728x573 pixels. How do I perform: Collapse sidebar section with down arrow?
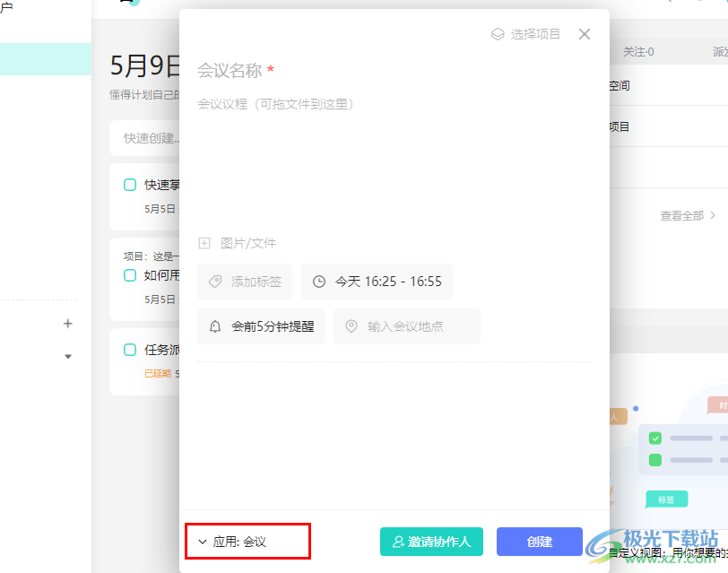(67, 356)
